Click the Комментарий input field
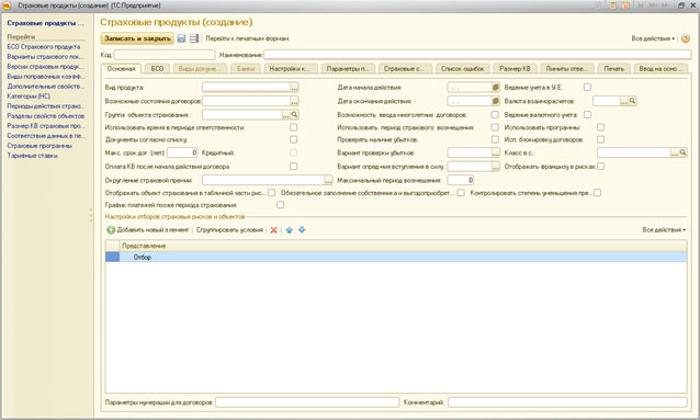 click(567, 403)
